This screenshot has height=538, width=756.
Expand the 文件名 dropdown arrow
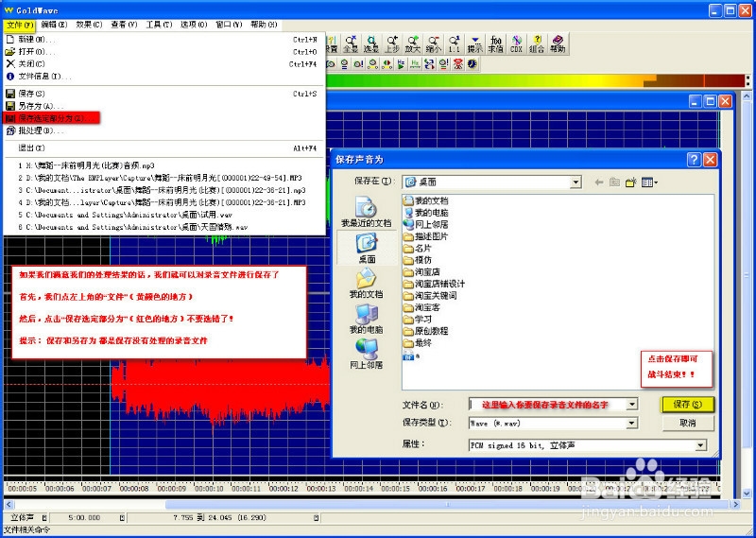[632, 405]
